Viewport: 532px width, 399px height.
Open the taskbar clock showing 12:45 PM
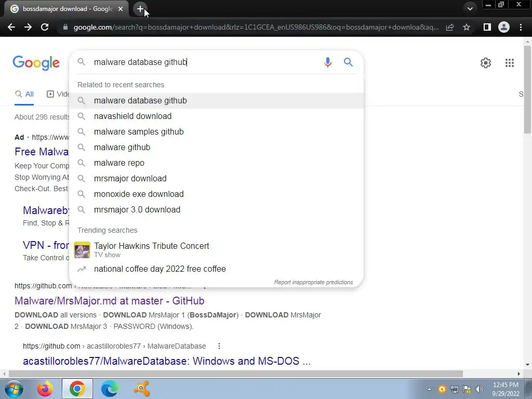coord(506,389)
